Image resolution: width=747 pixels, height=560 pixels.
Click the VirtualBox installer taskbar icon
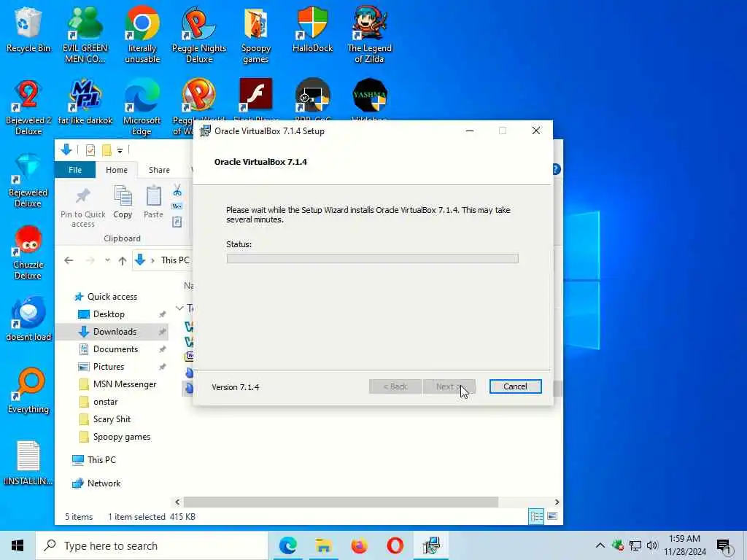430,545
